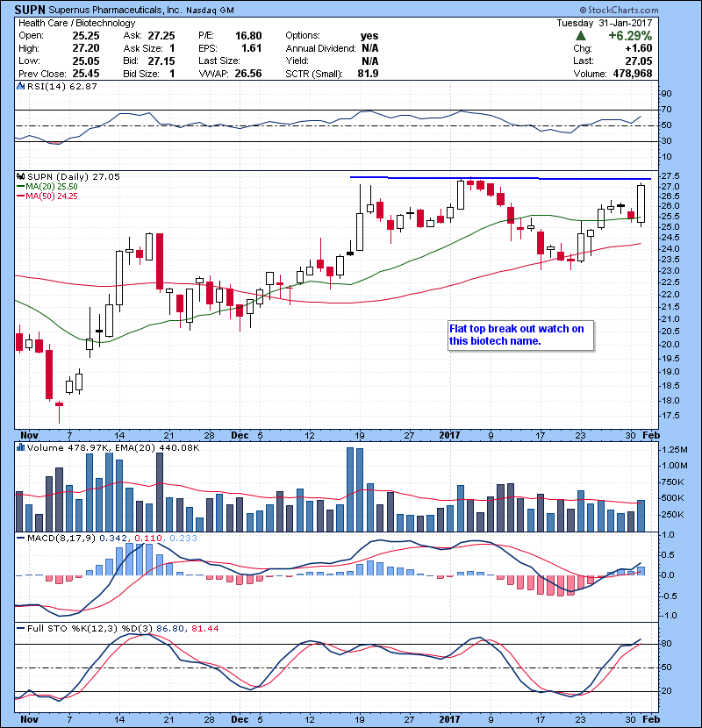This screenshot has width=702, height=728.
Task: Click the Bid price 27.15
Action: [161, 61]
